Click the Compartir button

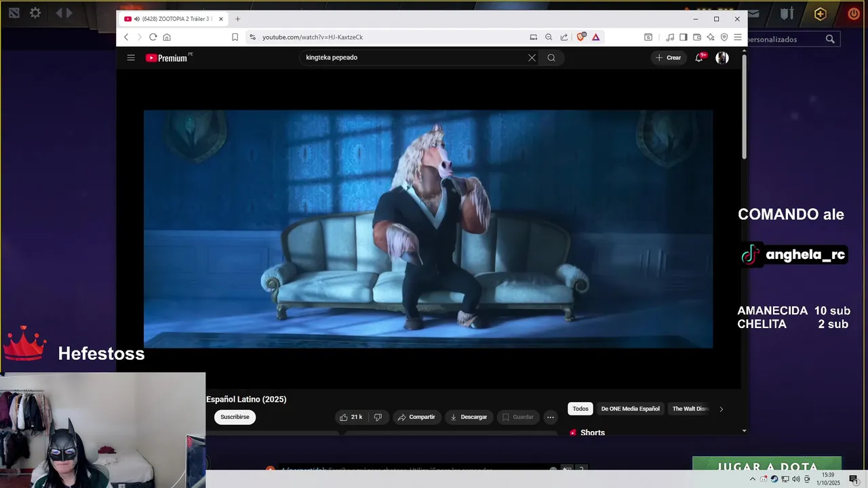[416, 417]
